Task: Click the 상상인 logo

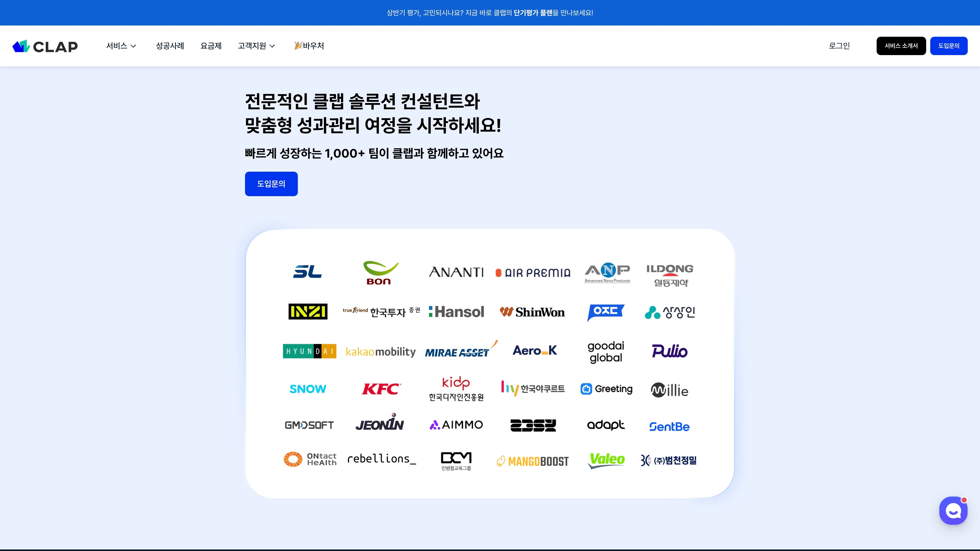Action: point(670,312)
